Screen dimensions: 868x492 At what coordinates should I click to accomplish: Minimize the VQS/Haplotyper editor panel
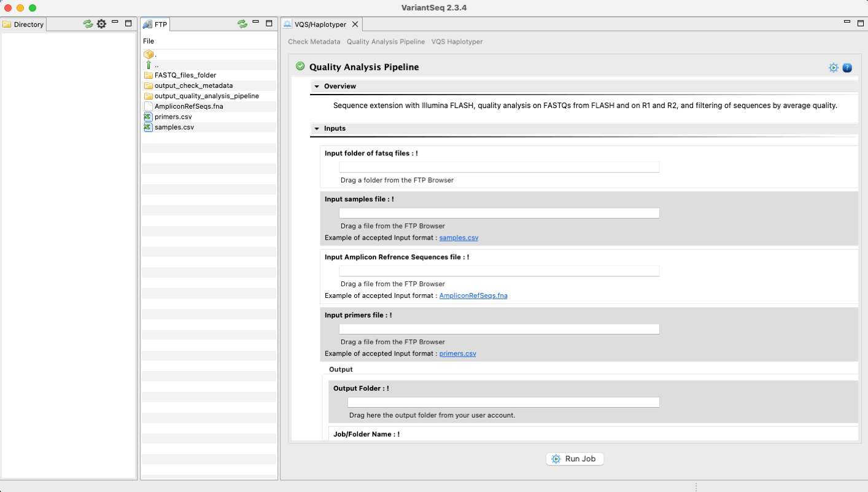point(847,22)
